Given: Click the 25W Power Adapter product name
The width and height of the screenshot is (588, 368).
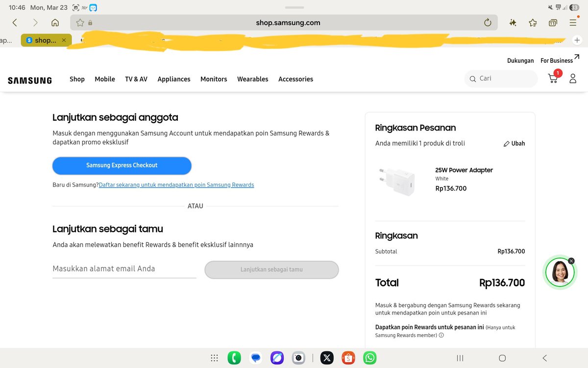Looking at the screenshot, I should 464,170.
